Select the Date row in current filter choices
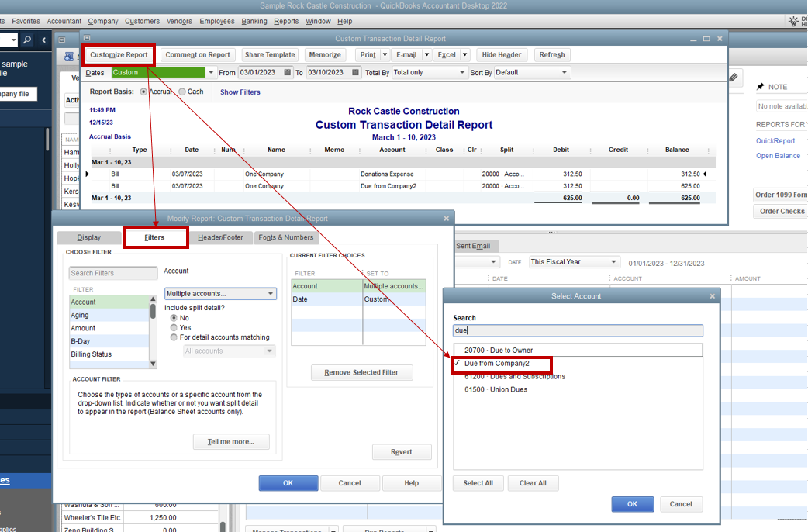The width and height of the screenshot is (808, 532). pyautogui.click(x=358, y=299)
